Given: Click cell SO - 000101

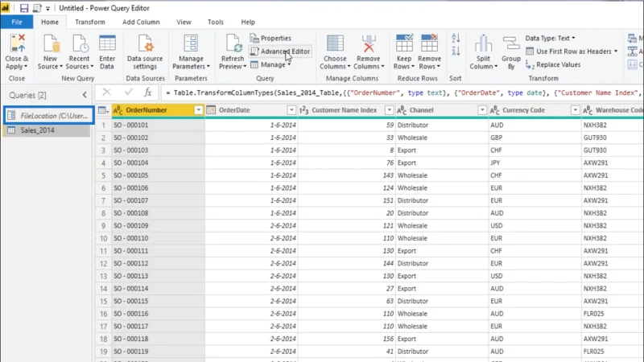Looking at the screenshot, I should [x=158, y=125].
